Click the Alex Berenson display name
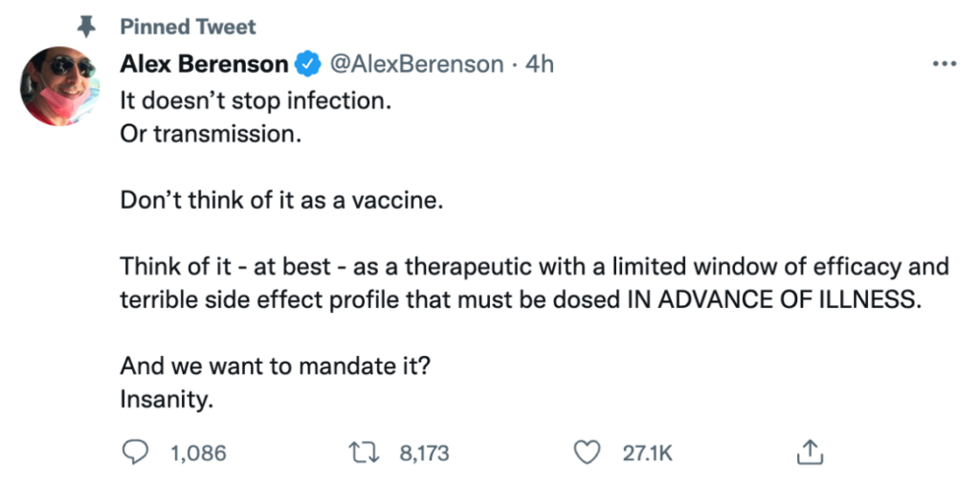Image resolution: width=980 pixels, height=488 pixels. pos(204,64)
